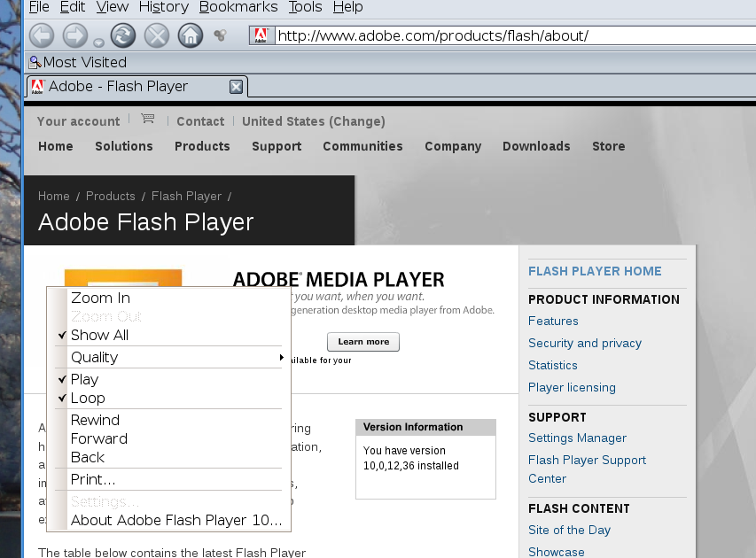The height and width of the screenshot is (558, 756).
Task: Click the browser Forward arrow button
Action: point(75,35)
